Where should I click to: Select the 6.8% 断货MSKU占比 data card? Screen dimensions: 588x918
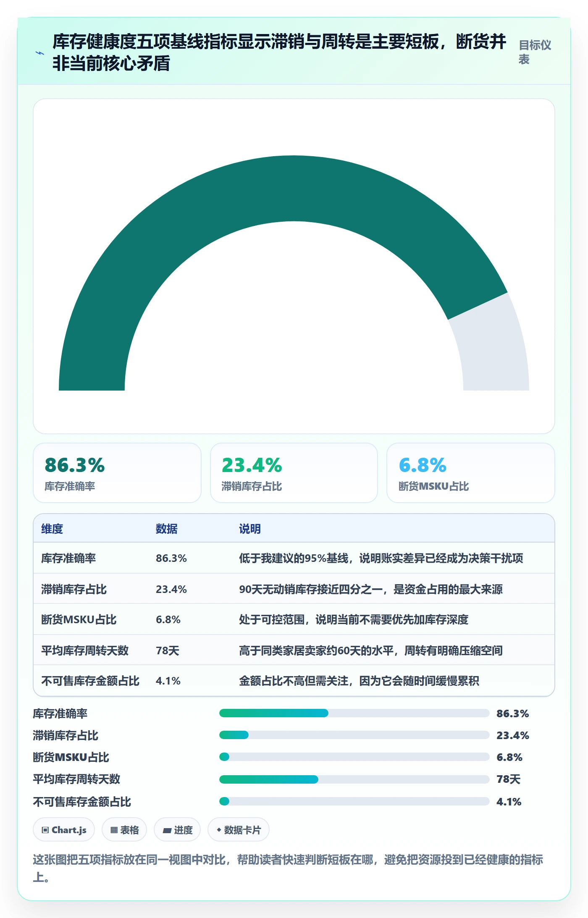point(471,473)
